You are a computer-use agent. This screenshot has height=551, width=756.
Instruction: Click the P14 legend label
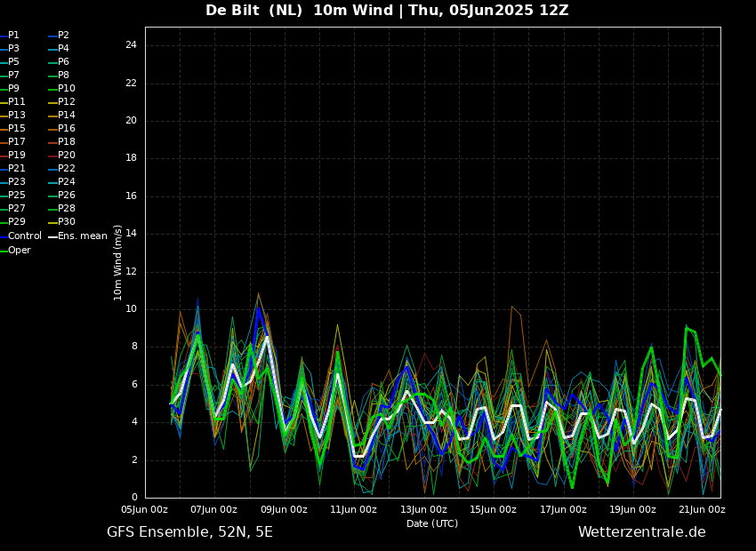click(x=67, y=116)
